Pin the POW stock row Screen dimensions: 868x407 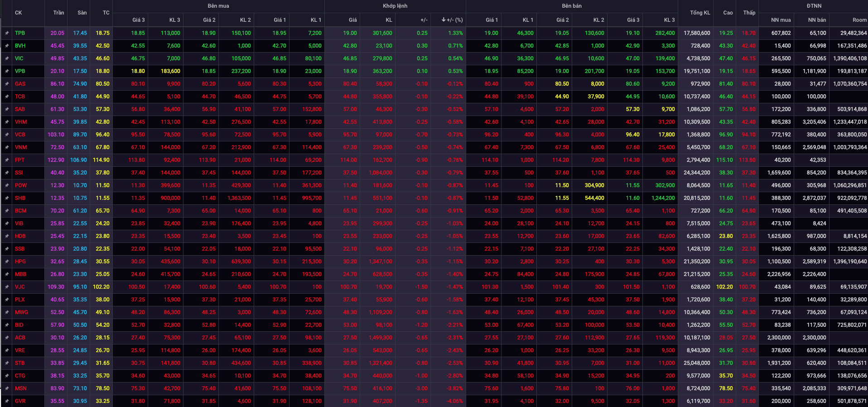pyautogui.click(x=7, y=185)
